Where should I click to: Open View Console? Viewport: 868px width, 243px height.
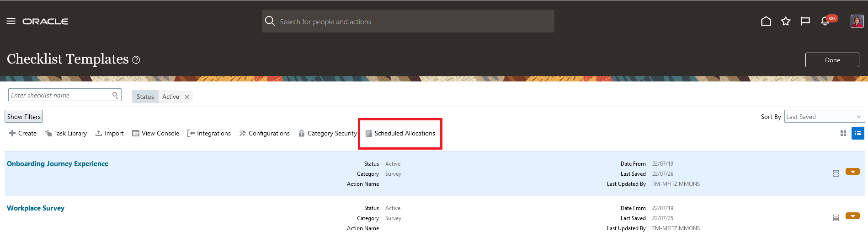pyautogui.click(x=156, y=134)
